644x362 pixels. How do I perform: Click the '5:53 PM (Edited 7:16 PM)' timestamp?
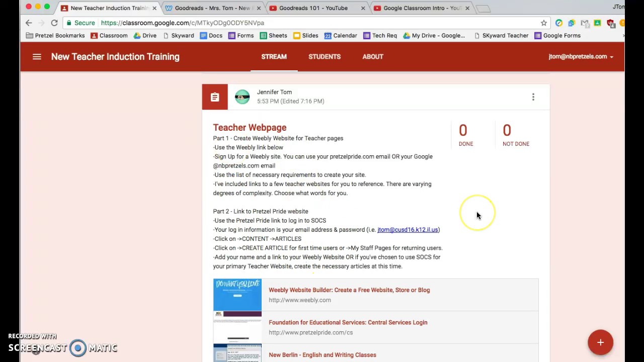click(x=290, y=101)
